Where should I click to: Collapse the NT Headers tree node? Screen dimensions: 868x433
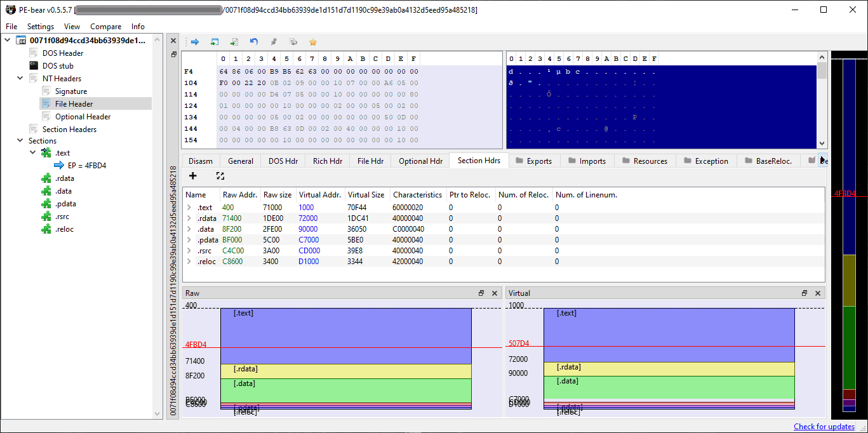(x=20, y=78)
